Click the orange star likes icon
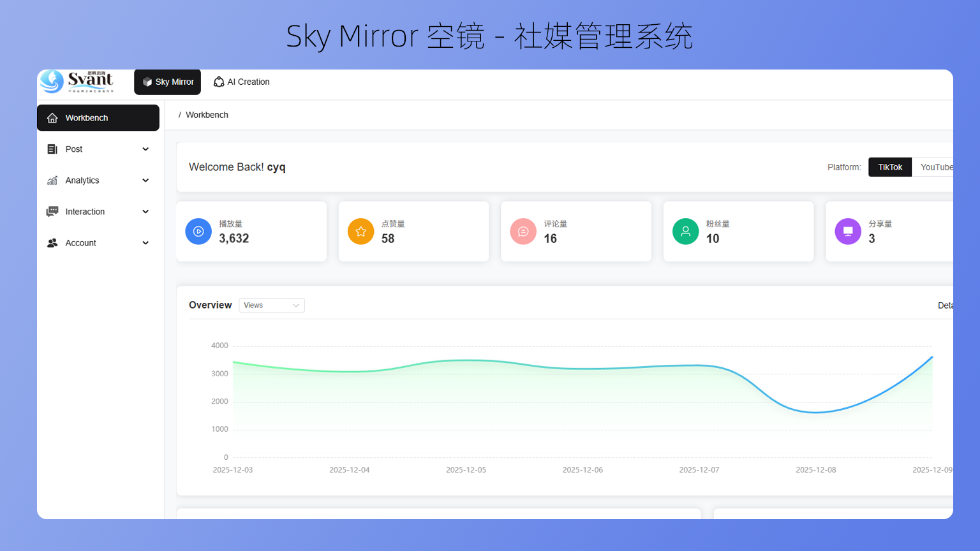The height and width of the screenshot is (551, 980). [x=360, y=231]
